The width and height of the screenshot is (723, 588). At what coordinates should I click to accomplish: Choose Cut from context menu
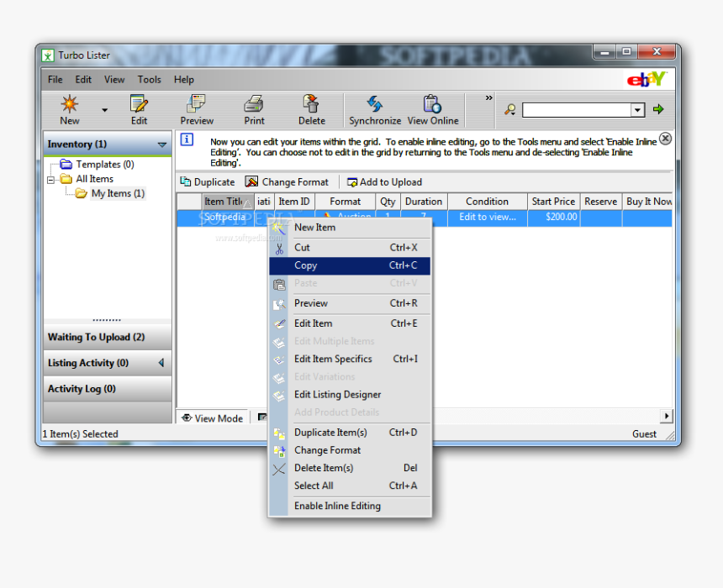(x=350, y=248)
